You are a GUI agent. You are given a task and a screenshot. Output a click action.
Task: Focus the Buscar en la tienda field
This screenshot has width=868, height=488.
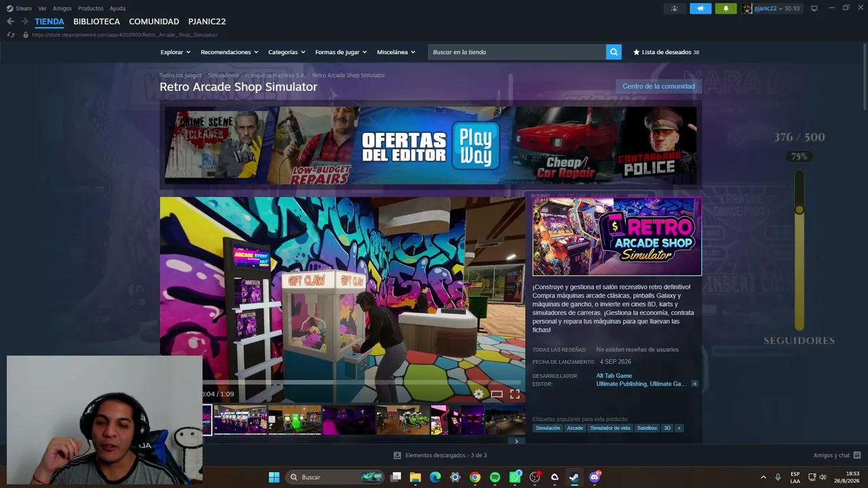click(517, 52)
